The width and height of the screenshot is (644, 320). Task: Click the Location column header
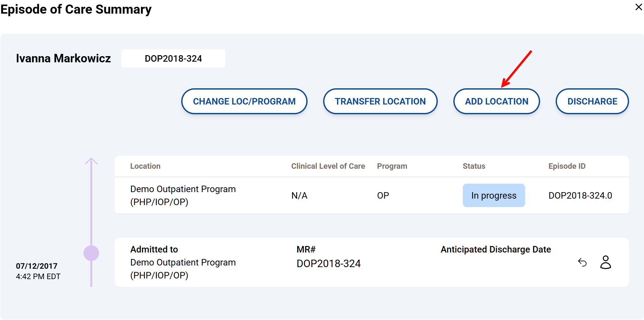(145, 166)
